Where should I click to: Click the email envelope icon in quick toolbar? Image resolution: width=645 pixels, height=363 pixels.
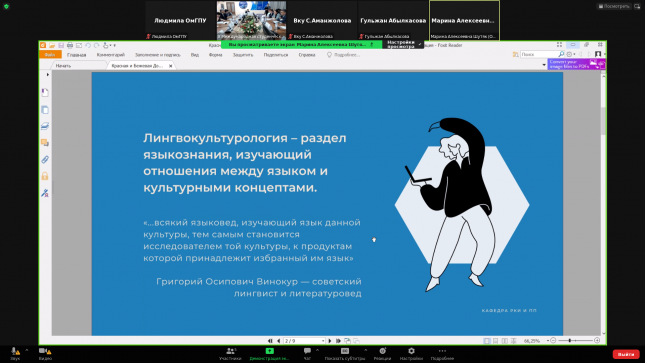[79, 45]
